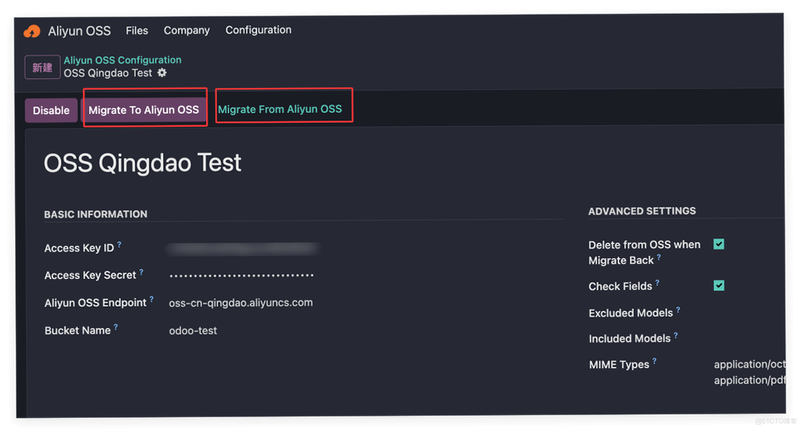Show help tooltip for MIME Types
The height and width of the screenshot is (431, 800).
click(x=655, y=361)
